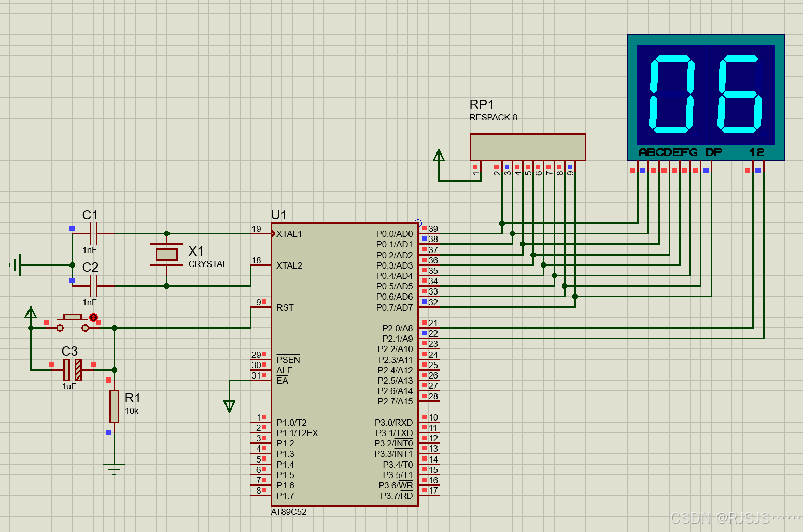Select the right digit showing 6

coord(740,94)
